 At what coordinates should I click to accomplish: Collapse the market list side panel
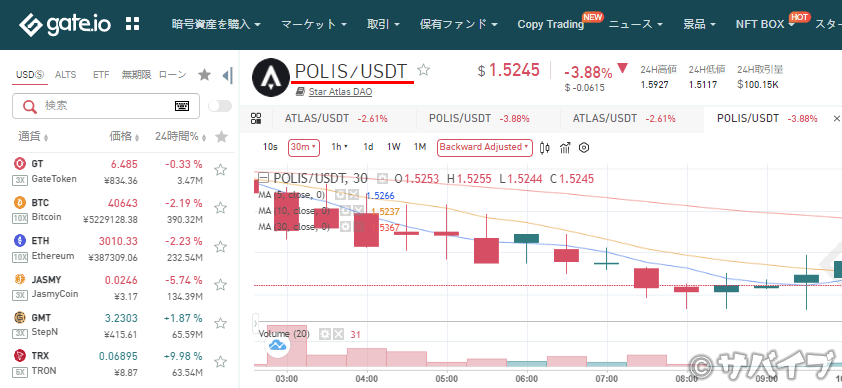(228, 76)
